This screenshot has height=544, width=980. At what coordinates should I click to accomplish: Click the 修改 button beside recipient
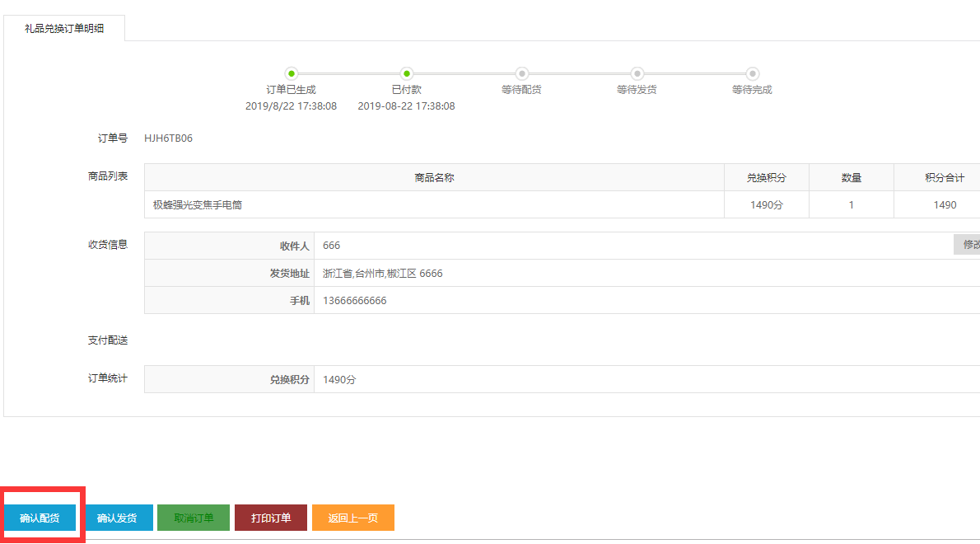point(968,245)
